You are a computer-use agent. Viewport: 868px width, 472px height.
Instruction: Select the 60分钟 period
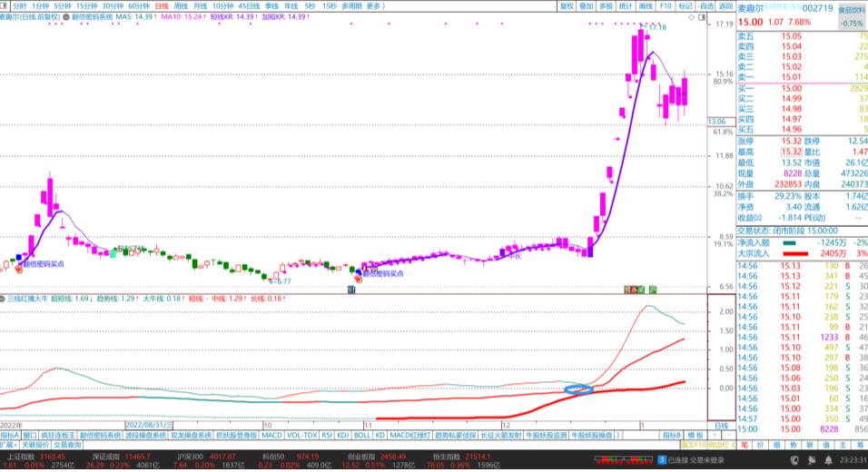tap(138, 6)
